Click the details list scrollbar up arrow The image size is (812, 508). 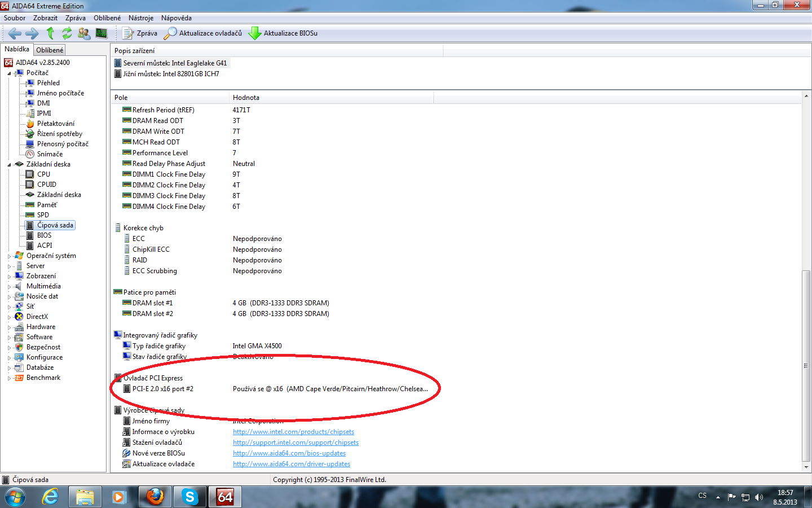806,97
